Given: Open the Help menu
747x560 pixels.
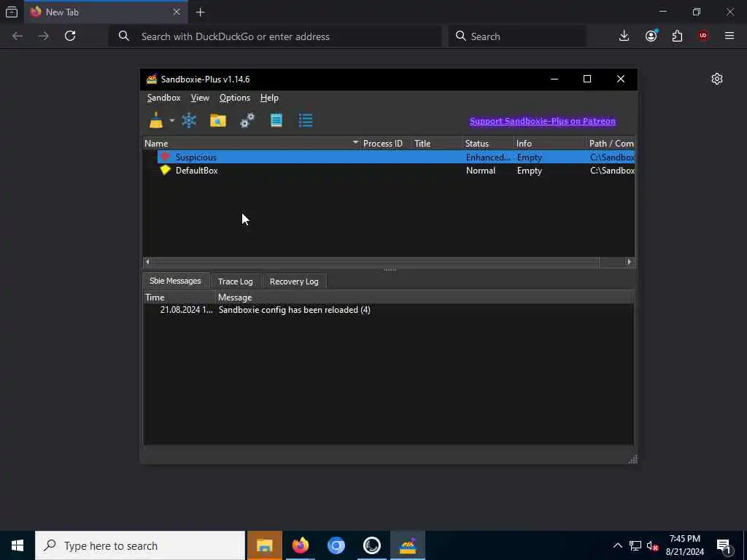Looking at the screenshot, I should tap(269, 98).
